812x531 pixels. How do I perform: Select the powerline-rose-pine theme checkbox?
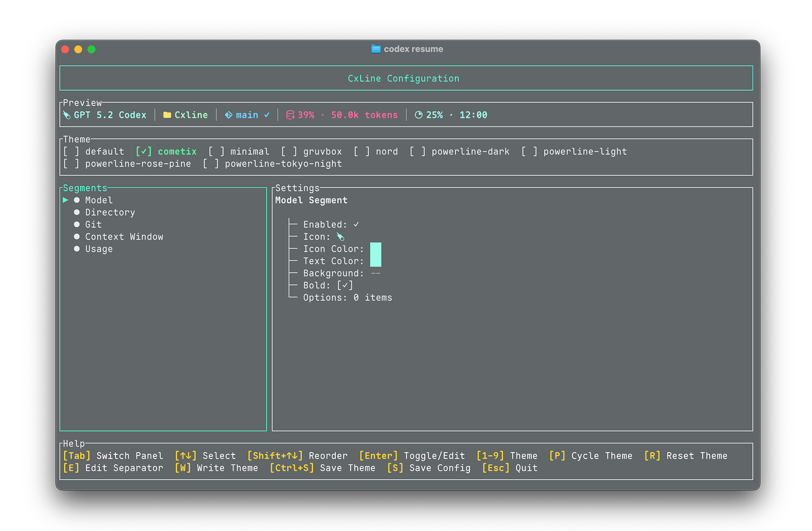pos(71,164)
